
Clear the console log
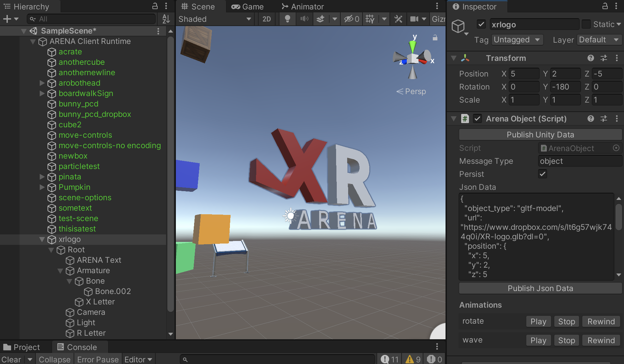coord(12,359)
